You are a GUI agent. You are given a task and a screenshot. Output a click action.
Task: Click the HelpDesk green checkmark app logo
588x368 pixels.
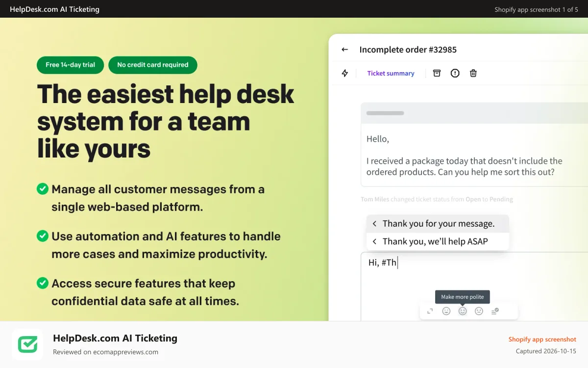(x=27, y=344)
